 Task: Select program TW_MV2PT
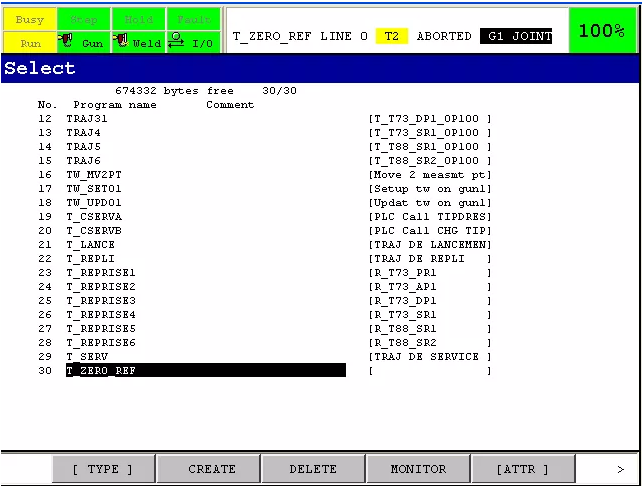tap(94, 174)
